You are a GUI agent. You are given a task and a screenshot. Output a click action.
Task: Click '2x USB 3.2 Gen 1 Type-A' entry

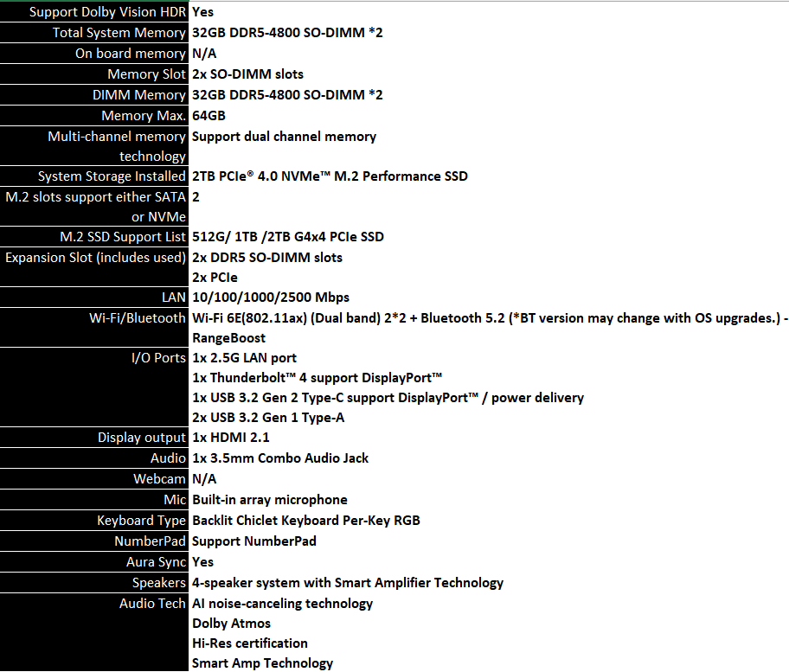coord(269,418)
